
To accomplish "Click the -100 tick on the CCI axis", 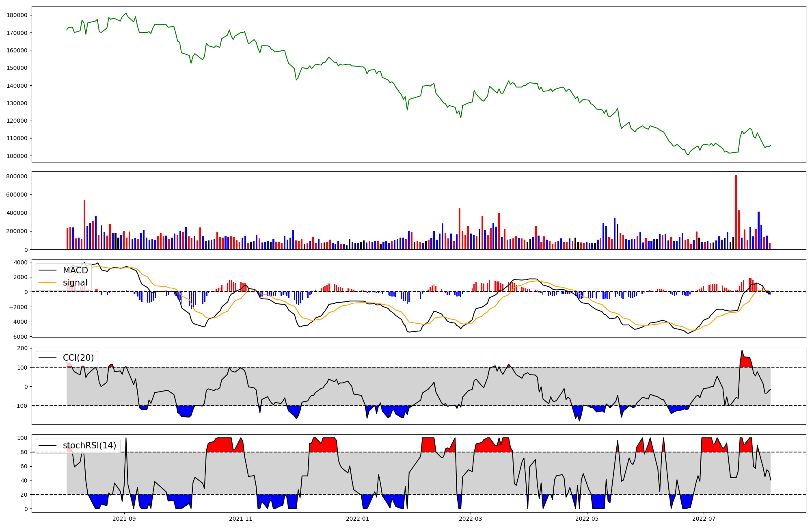I will tap(21, 406).
